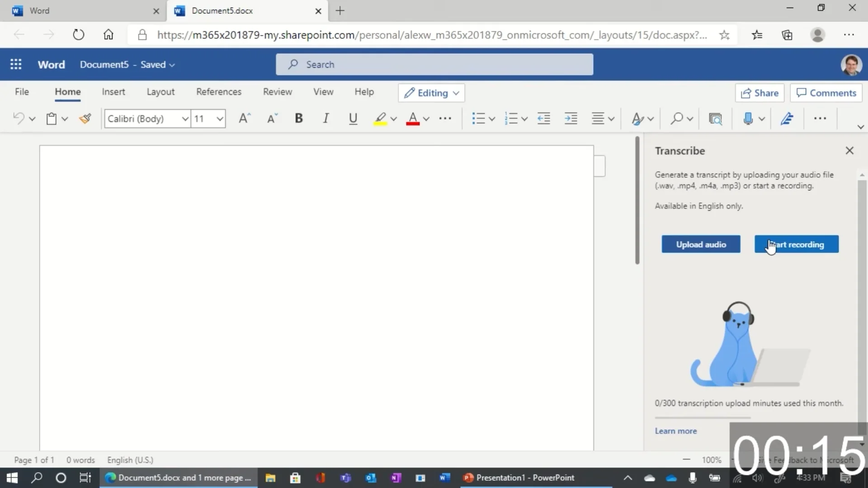Expand Dictate options dropdown arrow
Screen dimensions: 868x488
click(x=762, y=119)
